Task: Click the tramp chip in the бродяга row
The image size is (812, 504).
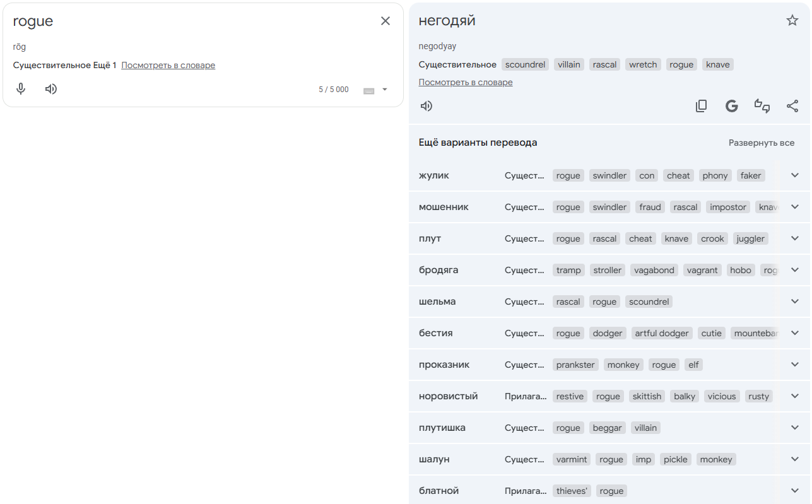Action: (x=568, y=270)
